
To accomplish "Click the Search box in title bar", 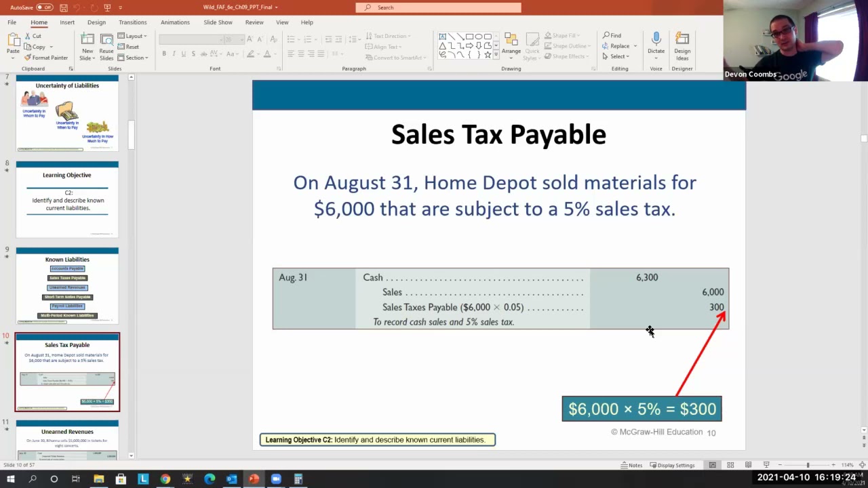I will 439,7.
